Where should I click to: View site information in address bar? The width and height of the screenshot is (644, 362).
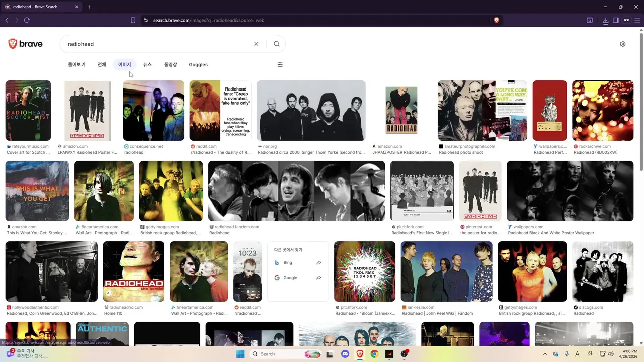pos(146,20)
